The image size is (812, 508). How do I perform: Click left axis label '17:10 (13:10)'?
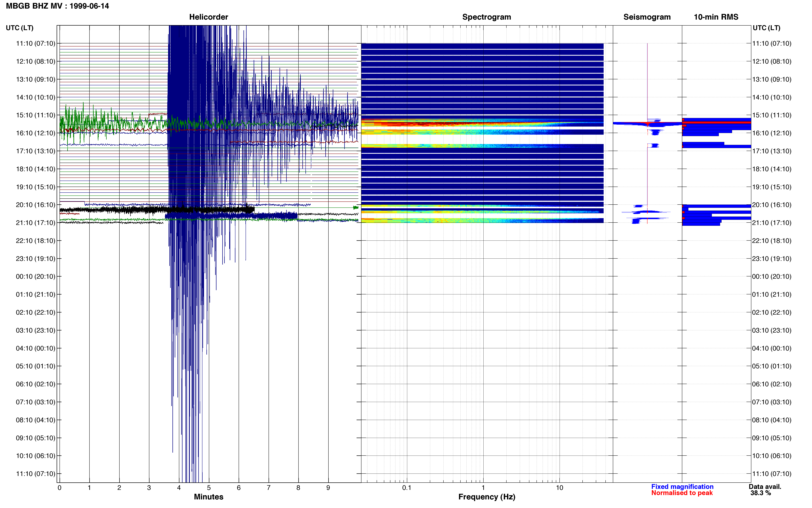tap(36, 151)
